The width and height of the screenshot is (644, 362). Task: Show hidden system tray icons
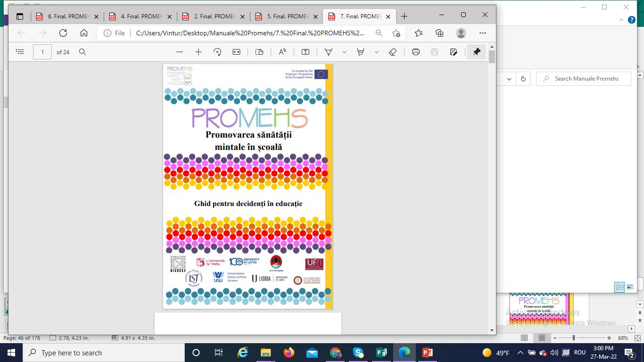pos(520,353)
